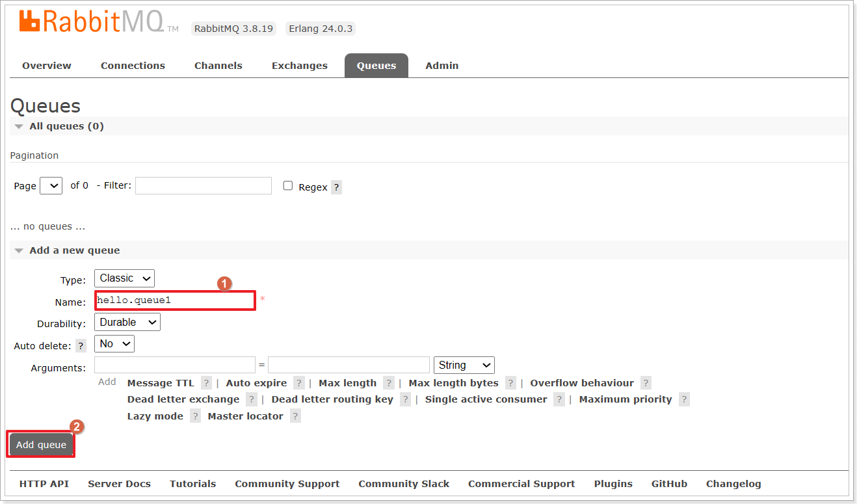This screenshot has height=504, width=857.
Task: Open help for Regex filter
Action: coord(336,187)
